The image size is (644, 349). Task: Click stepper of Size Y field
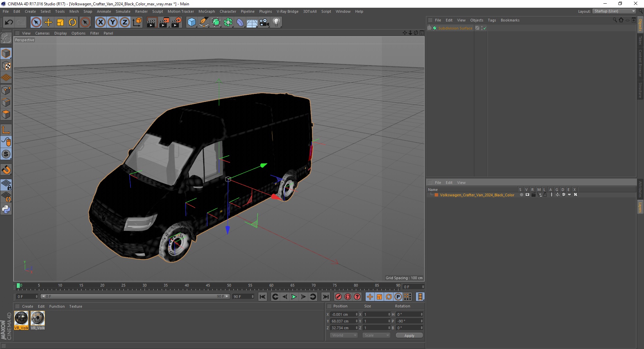click(x=389, y=321)
